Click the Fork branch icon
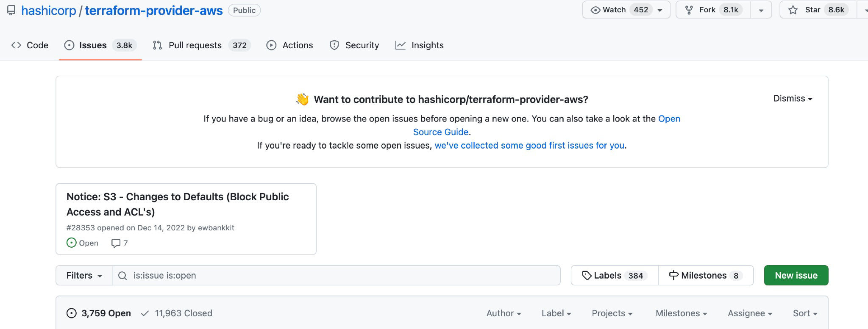 (x=689, y=10)
